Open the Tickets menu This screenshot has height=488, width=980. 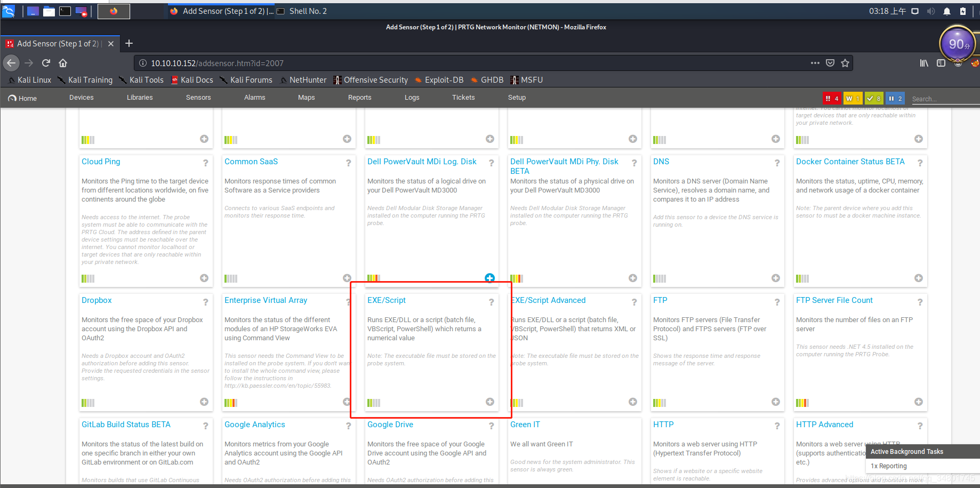[463, 98]
